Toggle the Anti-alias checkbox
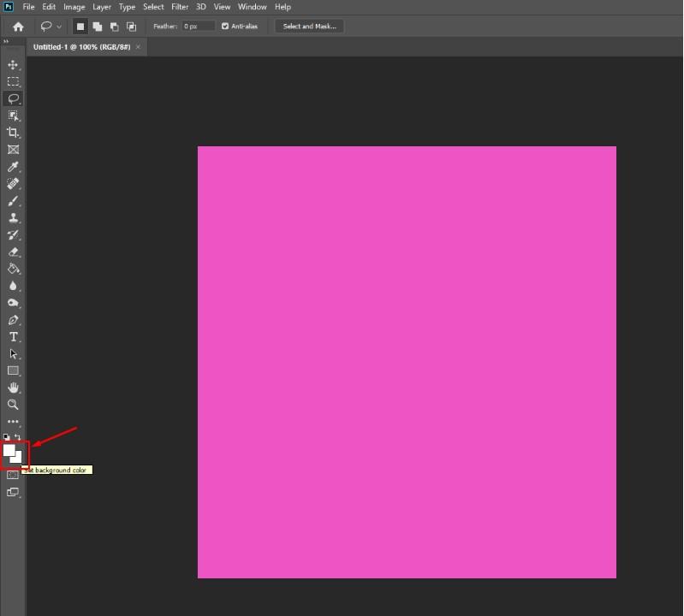This screenshot has width=684, height=616. [x=225, y=27]
